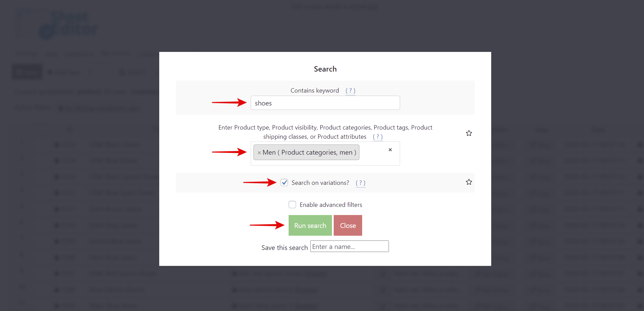Clear selected categories with the × button

pos(390,150)
